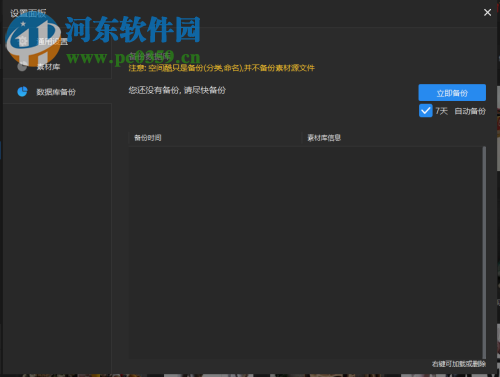Click the 素材库 round icon
500x377 pixels.
coord(22,67)
